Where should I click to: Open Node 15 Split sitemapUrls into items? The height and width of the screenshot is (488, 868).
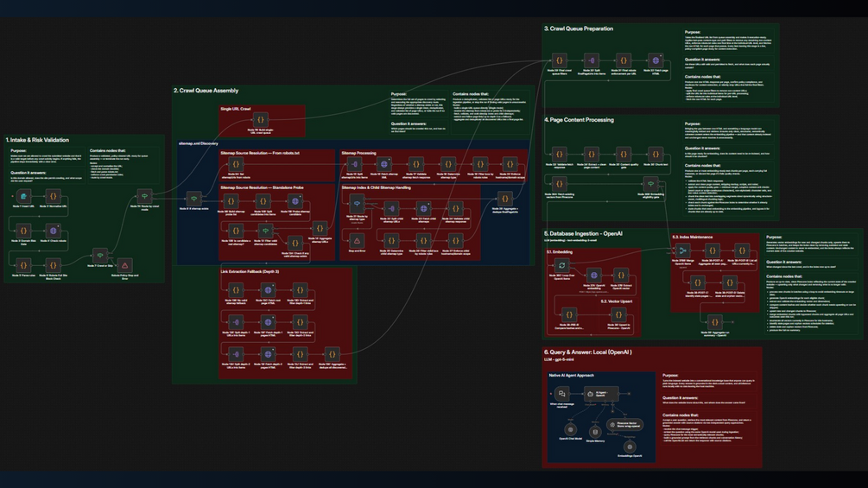tap(355, 164)
